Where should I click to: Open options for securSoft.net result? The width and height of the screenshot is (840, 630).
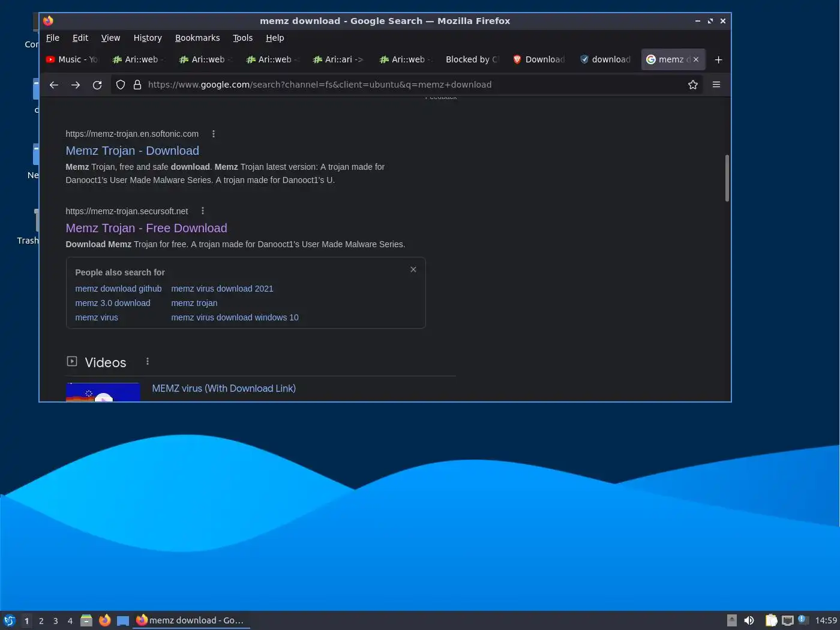click(x=203, y=211)
